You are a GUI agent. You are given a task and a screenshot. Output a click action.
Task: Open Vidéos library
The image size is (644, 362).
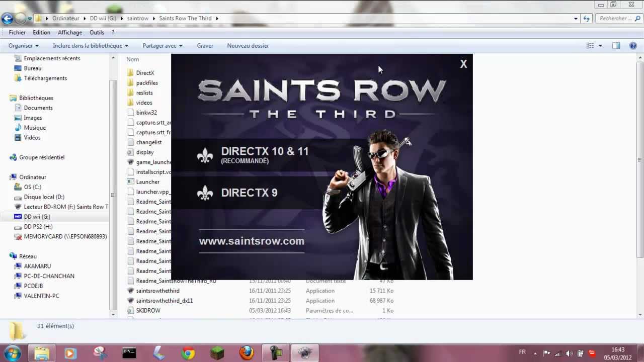point(27,137)
